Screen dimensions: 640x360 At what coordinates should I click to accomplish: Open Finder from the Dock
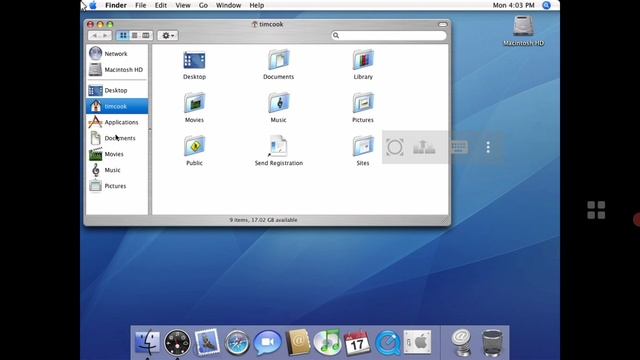(x=147, y=342)
